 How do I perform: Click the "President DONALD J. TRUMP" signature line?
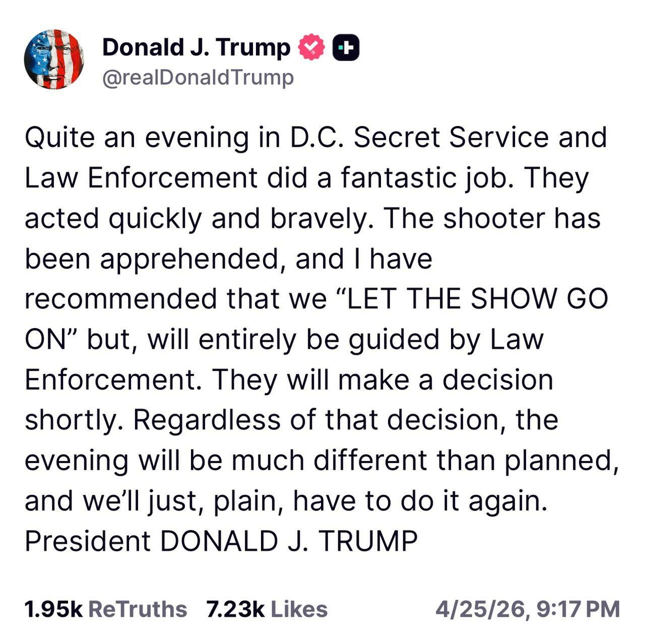(221, 541)
